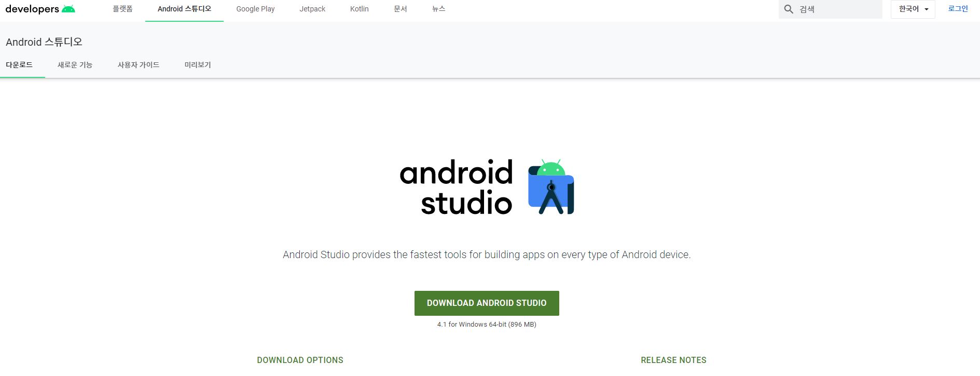This screenshot has width=980, height=376.
Task: Open the 플랫폼 menu
Action: (x=122, y=9)
